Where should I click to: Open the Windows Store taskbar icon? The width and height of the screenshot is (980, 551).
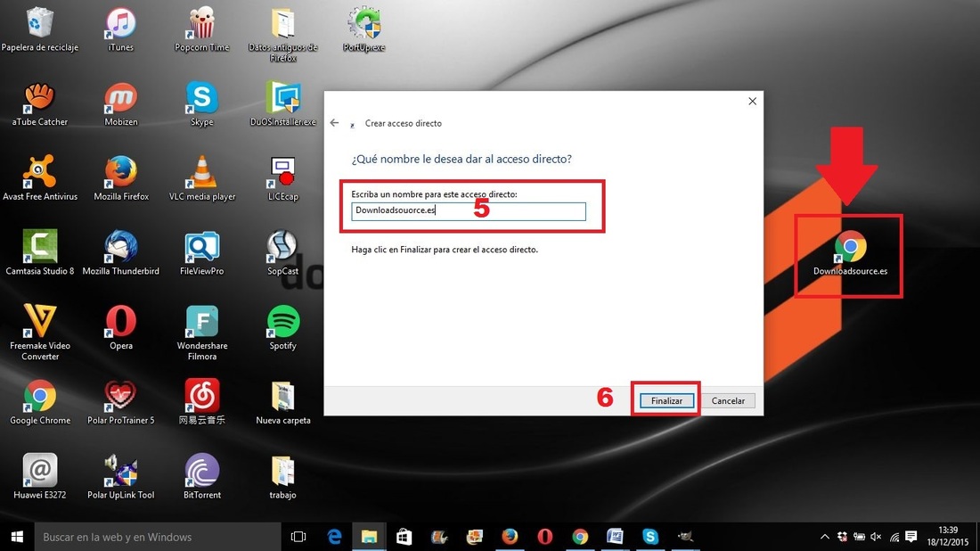point(404,537)
